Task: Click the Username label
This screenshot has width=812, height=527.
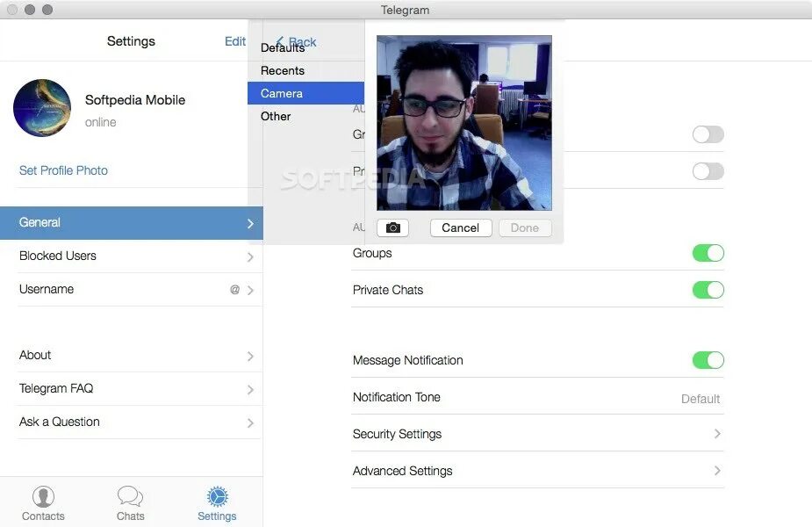Action: (47, 289)
